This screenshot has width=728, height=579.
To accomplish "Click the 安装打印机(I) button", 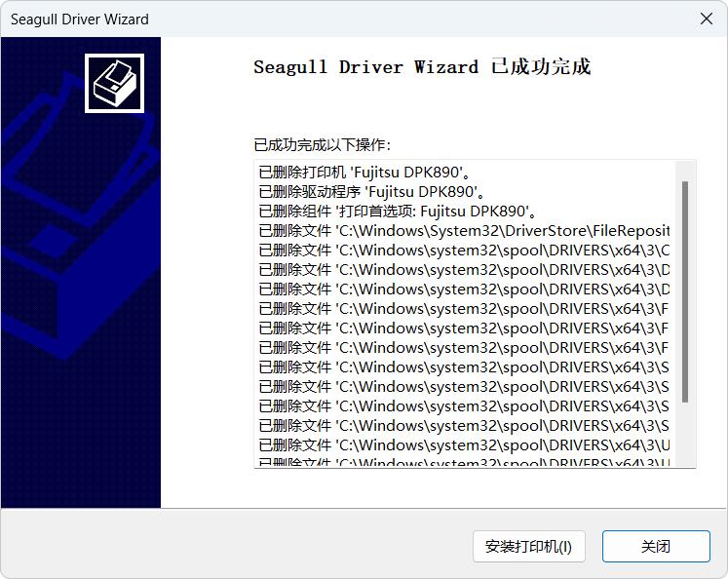I will (x=529, y=547).
